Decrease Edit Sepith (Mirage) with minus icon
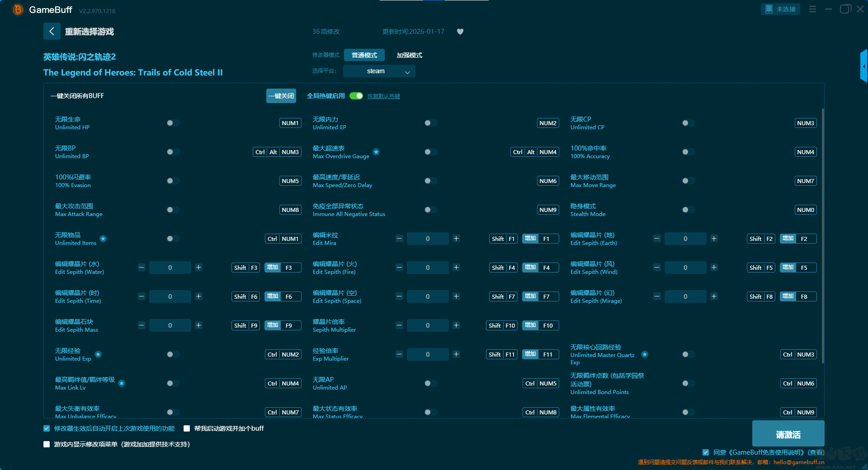 (657, 296)
